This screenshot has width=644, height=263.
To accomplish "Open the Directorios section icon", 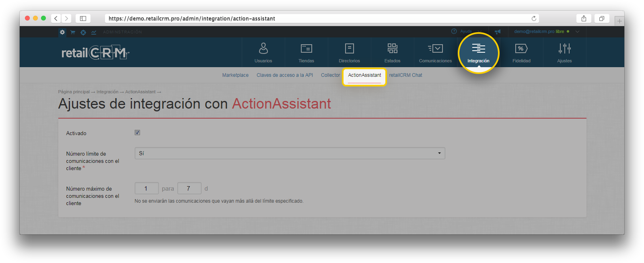I will (350, 49).
